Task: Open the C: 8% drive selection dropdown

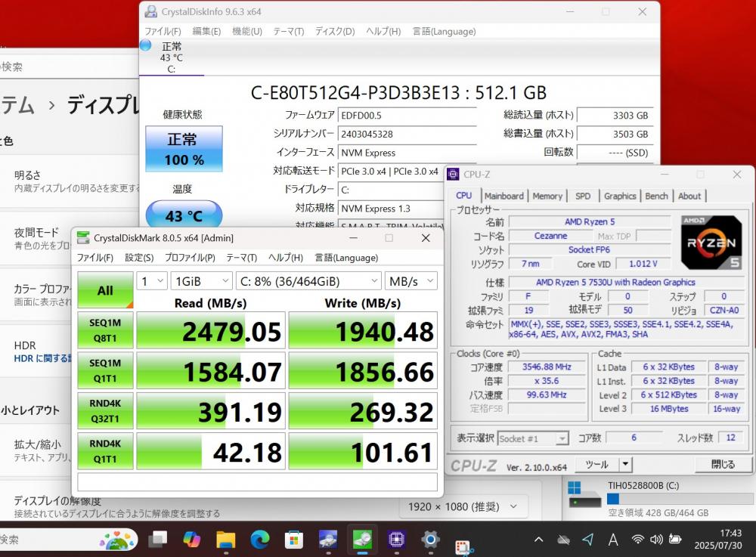Action: tap(308, 281)
